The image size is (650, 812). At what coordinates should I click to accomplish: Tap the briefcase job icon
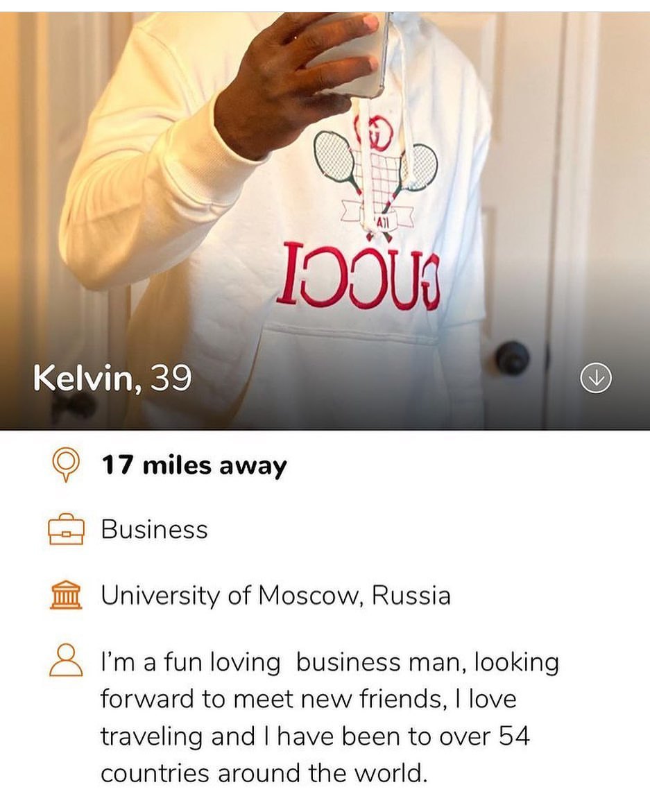coord(66,529)
